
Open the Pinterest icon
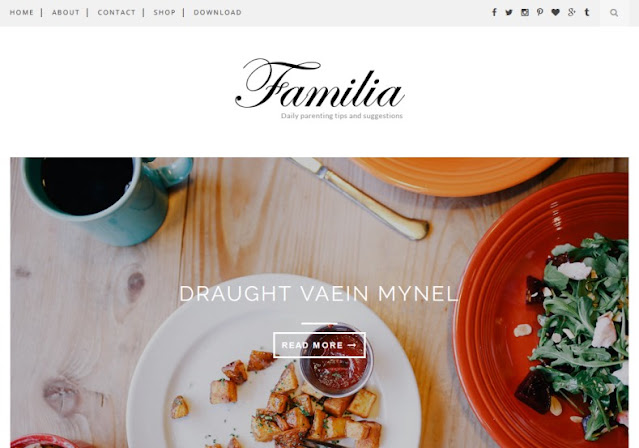click(540, 12)
